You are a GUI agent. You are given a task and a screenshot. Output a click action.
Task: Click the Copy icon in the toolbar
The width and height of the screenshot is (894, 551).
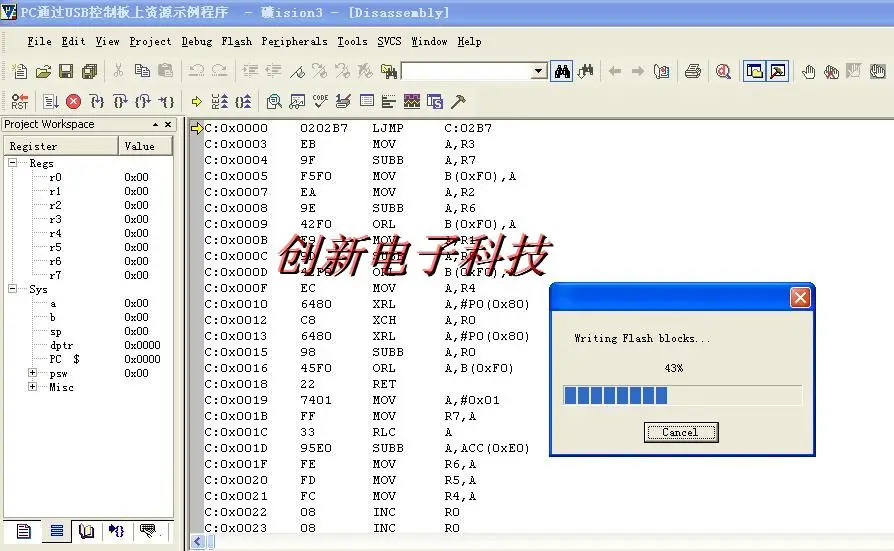click(x=142, y=71)
